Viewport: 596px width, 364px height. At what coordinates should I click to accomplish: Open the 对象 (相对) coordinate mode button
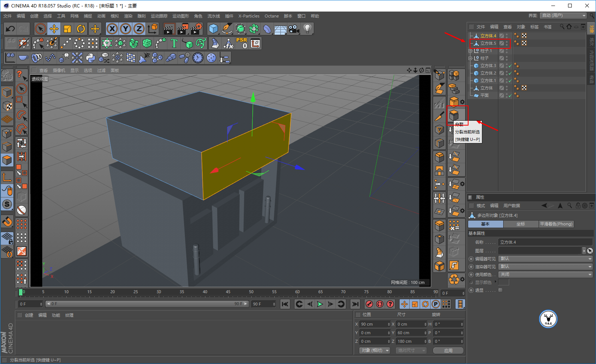(375, 351)
